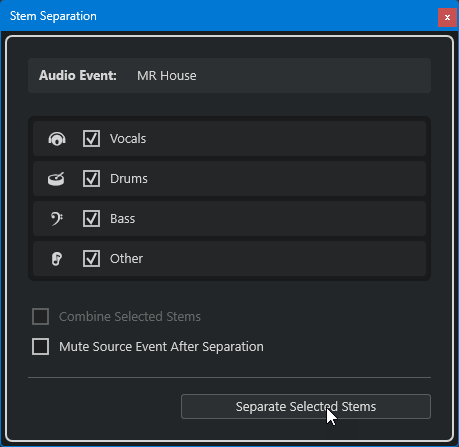Click the Bass text label
The image size is (459, 447).
123,219
